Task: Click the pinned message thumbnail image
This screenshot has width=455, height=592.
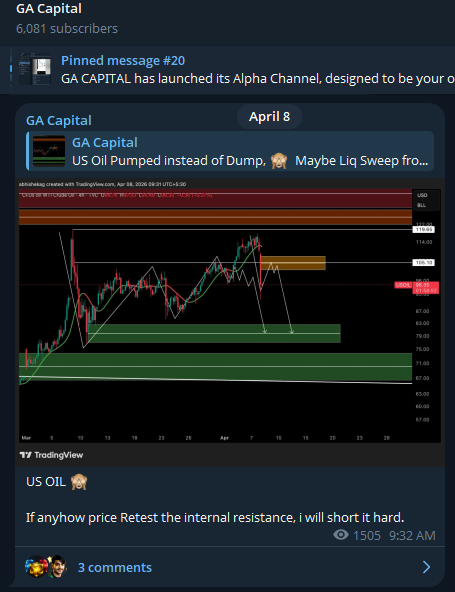Action: coord(35,69)
